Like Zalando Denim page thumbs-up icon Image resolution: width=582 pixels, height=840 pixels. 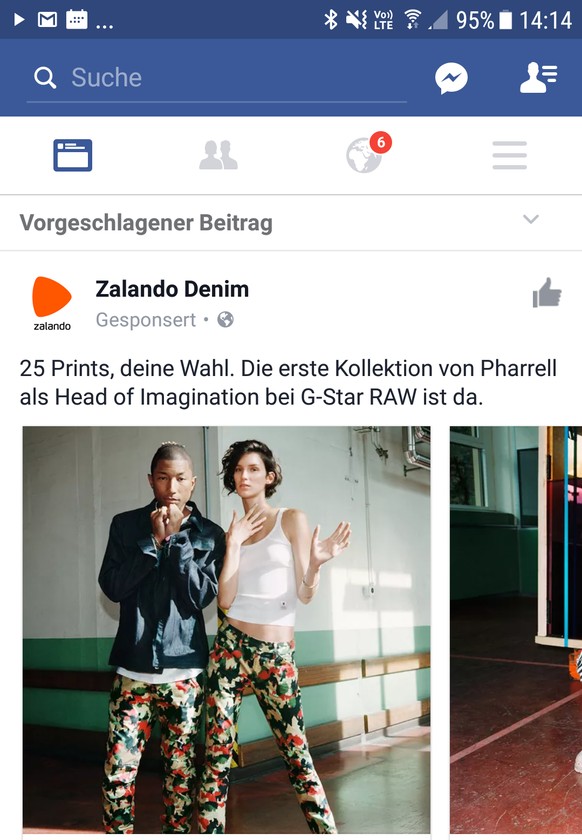pos(547,292)
